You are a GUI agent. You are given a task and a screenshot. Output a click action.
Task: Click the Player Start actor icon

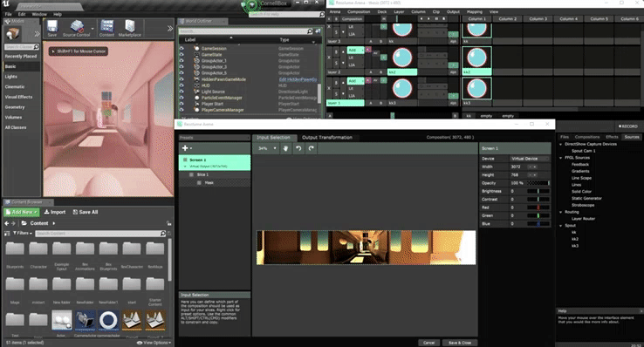point(196,104)
